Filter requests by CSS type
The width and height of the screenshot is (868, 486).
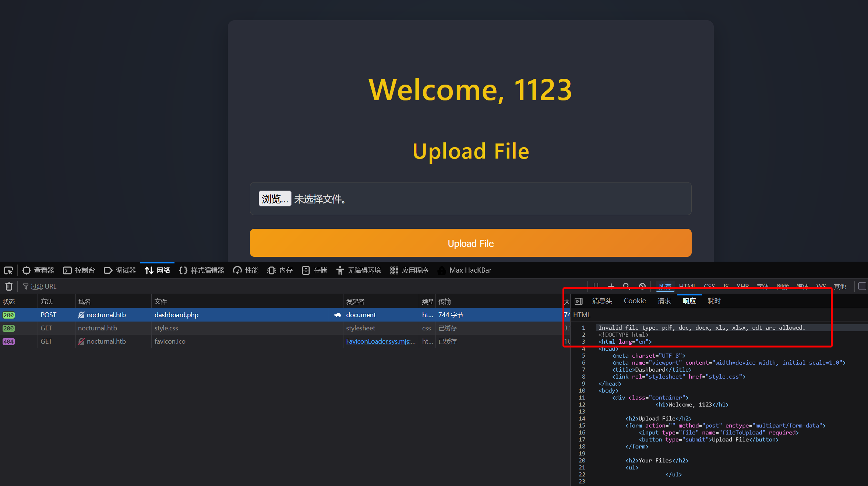coord(709,286)
